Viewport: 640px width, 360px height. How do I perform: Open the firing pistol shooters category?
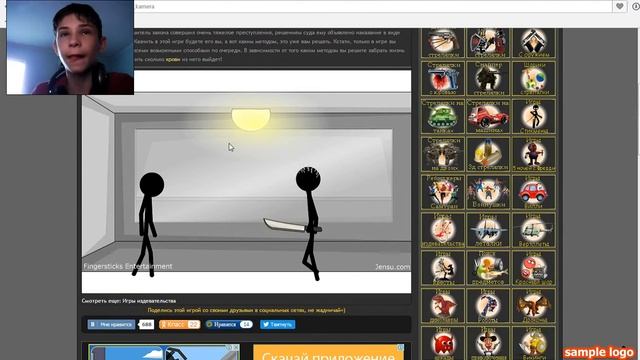(x=443, y=42)
